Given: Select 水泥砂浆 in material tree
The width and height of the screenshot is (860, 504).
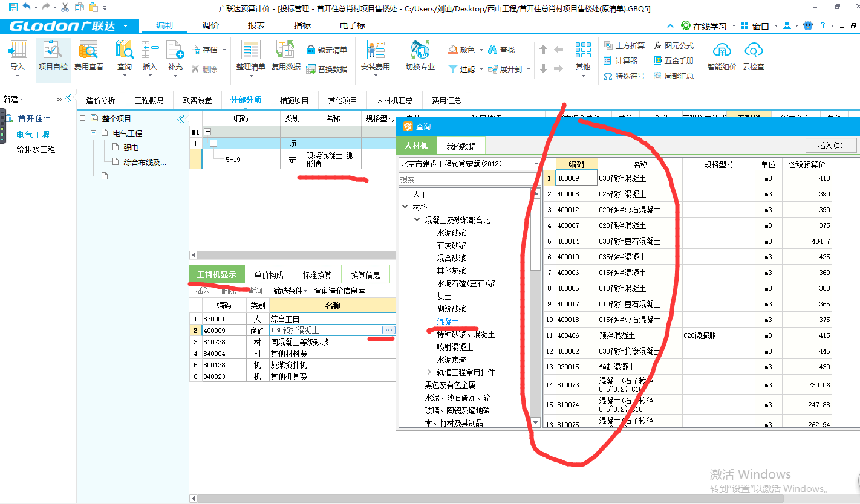Looking at the screenshot, I should pyautogui.click(x=451, y=233).
